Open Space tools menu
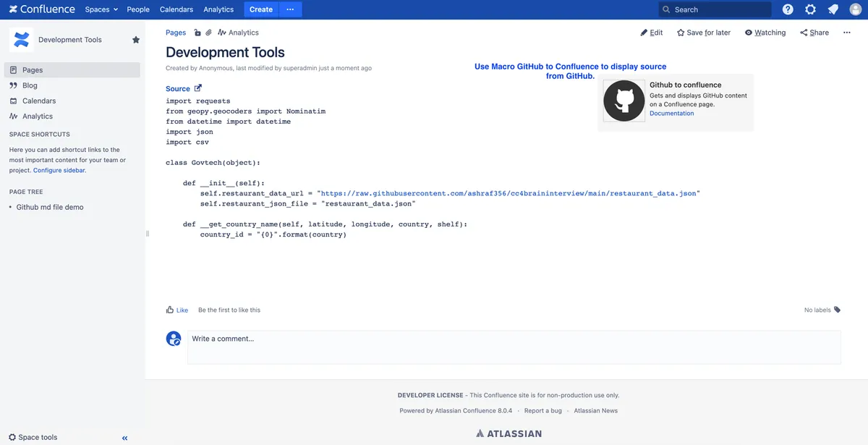The height and width of the screenshot is (445, 868). (33, 437)
